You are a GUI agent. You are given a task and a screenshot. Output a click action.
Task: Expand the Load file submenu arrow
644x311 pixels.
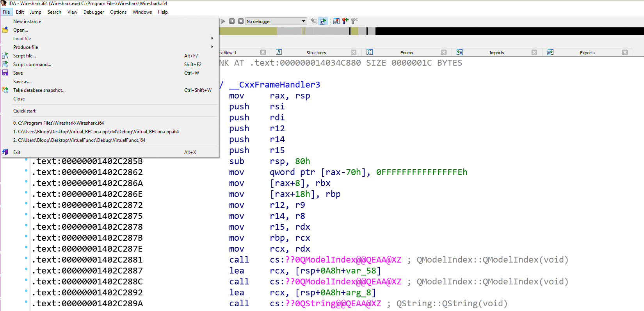(212, 38)
